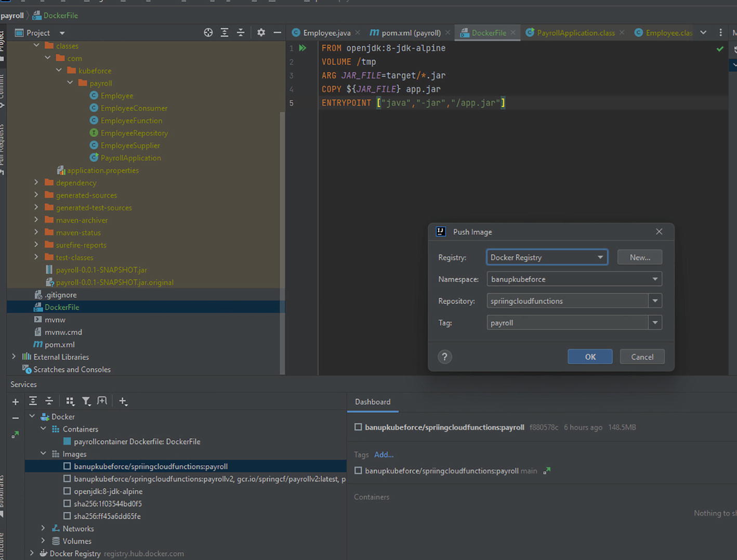The image size is (737, 560).
Task: Expand the Namespace dropdown showing banupkubeforce
Action: pos(655,279)
